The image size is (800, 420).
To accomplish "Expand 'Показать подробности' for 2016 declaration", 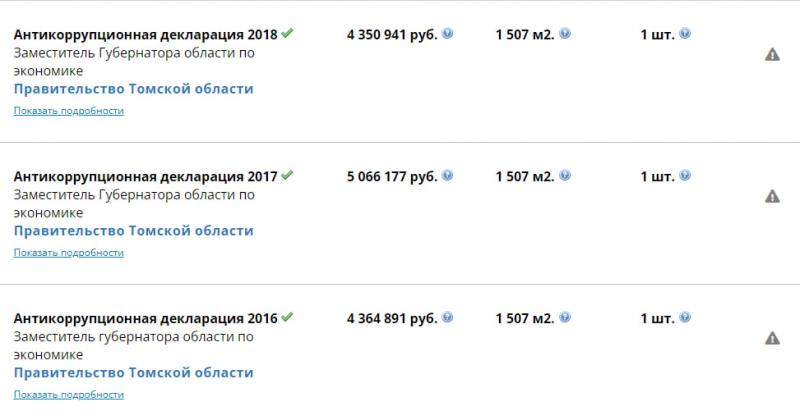I will click(69, 394).
